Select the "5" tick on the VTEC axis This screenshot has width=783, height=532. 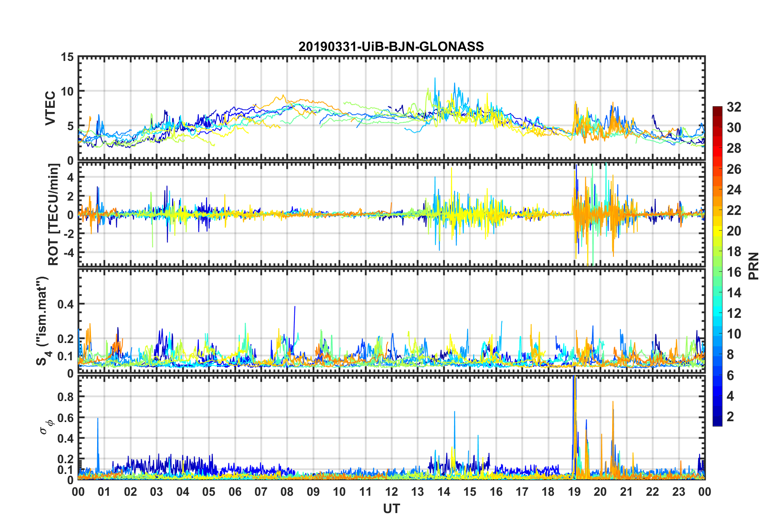[70, 126]
